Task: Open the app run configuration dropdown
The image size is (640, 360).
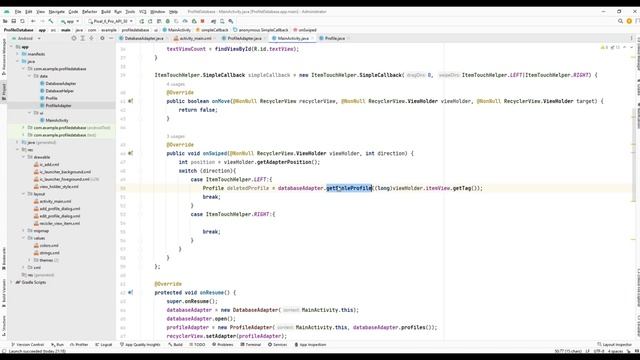Action: (x=70, y=21)
